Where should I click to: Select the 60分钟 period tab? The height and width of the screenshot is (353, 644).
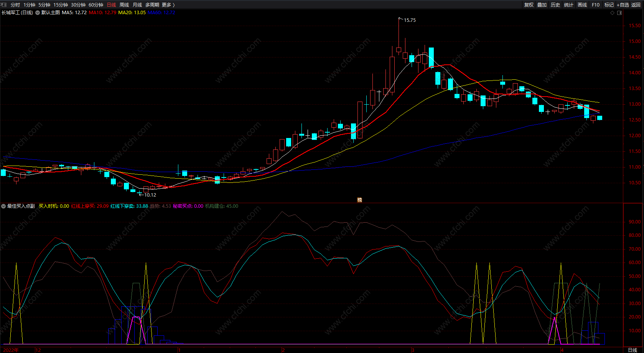(x=96, y=5)
